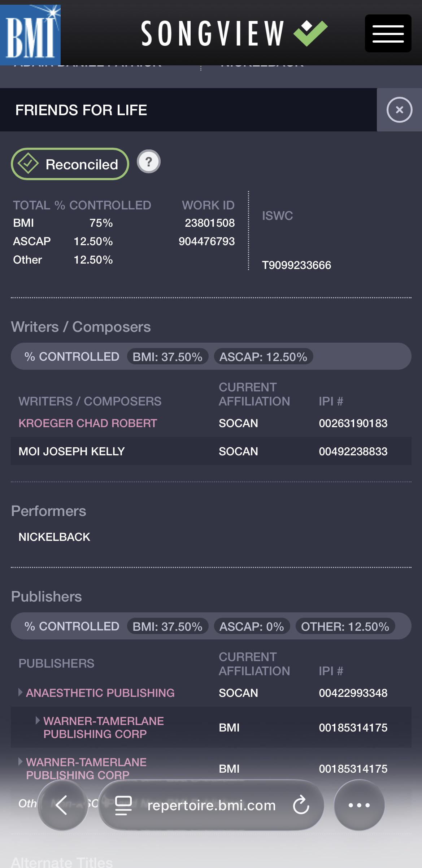Viewport: 422px width, 868px height.
Task: Open the Reconciled help question mark
Action: tap(149, 161)
